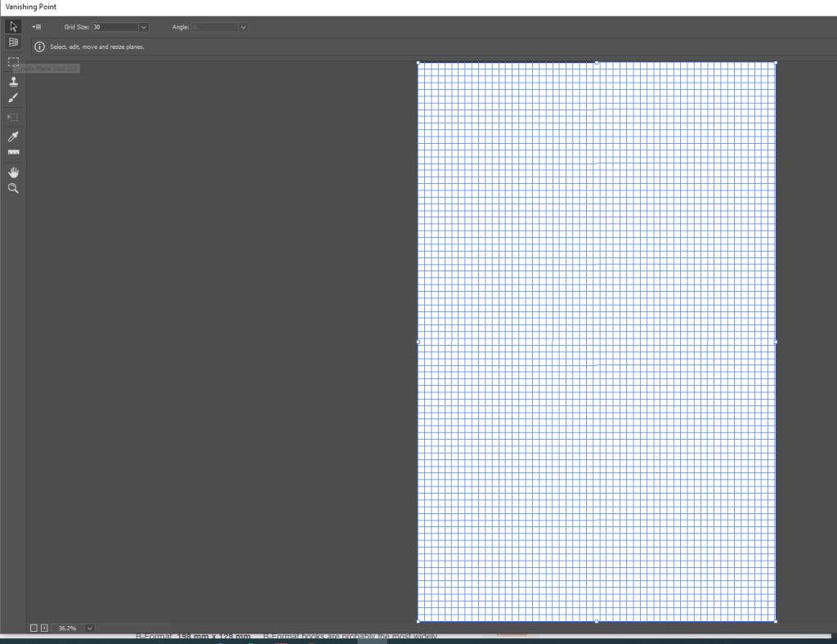Click the right-middle edge handle of plane
The height and width of the screenshot is (644, 837).
point(775,342)
